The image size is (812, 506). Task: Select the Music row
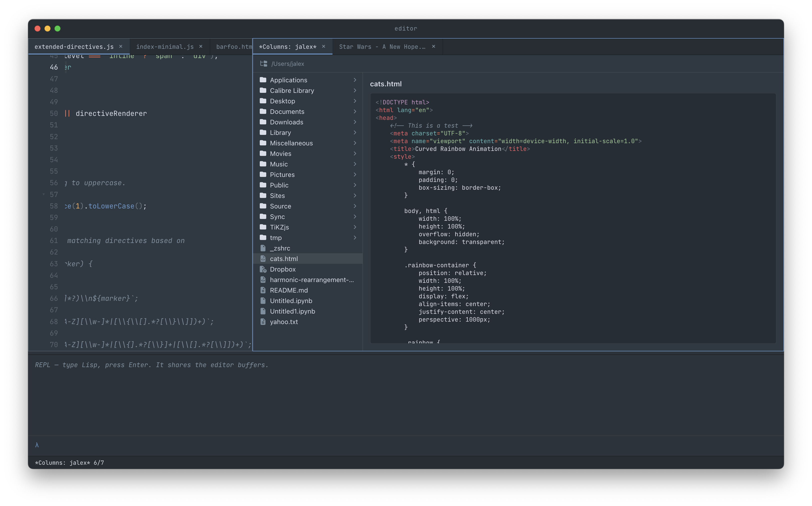(307, 164)
